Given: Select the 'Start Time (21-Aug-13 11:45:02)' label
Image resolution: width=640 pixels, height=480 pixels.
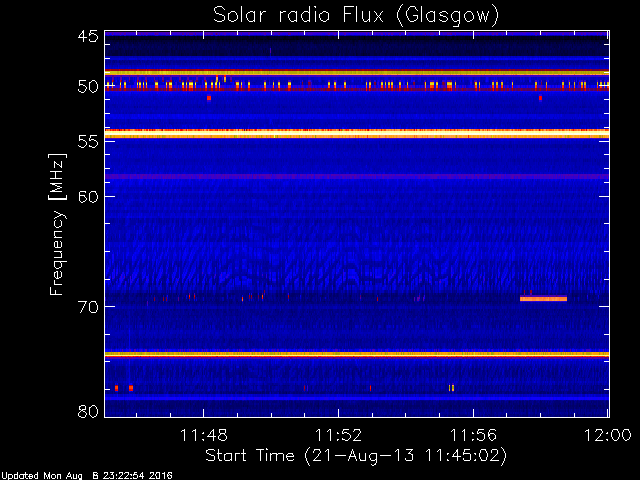Looking at the screenshot, I should (356, 456).
